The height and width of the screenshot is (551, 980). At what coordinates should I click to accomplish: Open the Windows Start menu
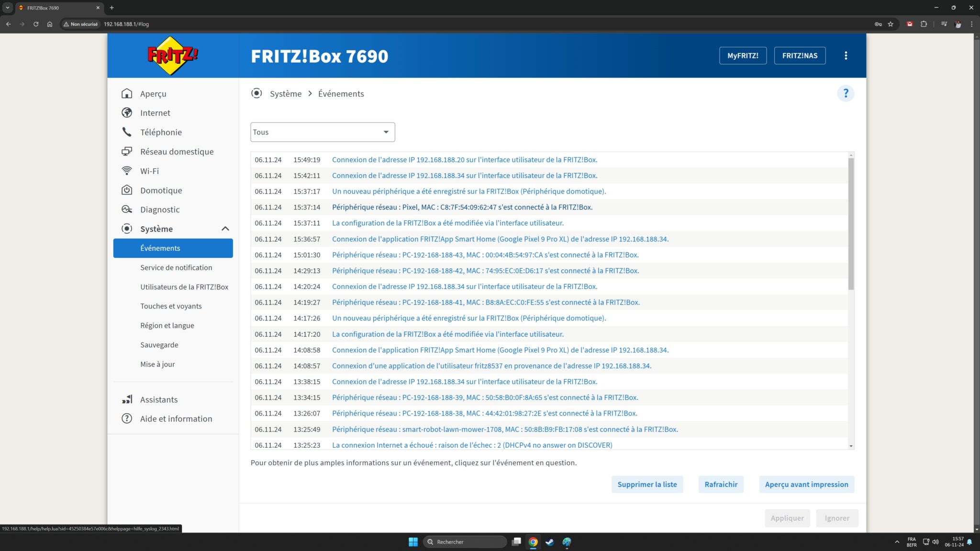pyautogui.click(x=413, y=541)
